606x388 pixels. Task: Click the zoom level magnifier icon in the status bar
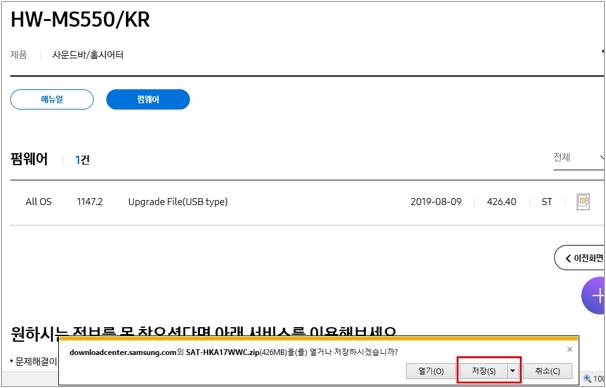[x=588, y=378]
